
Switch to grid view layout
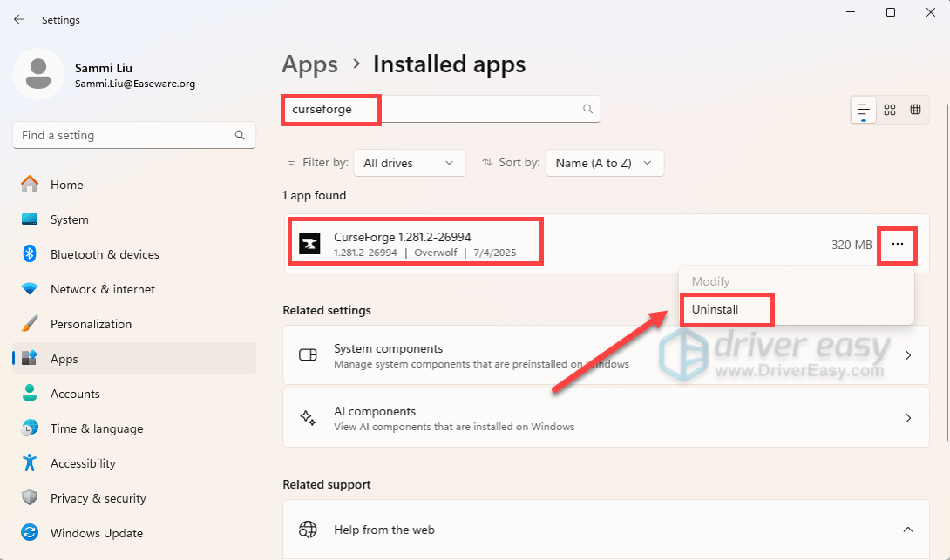pyautogui.click(x=889, y=110)
